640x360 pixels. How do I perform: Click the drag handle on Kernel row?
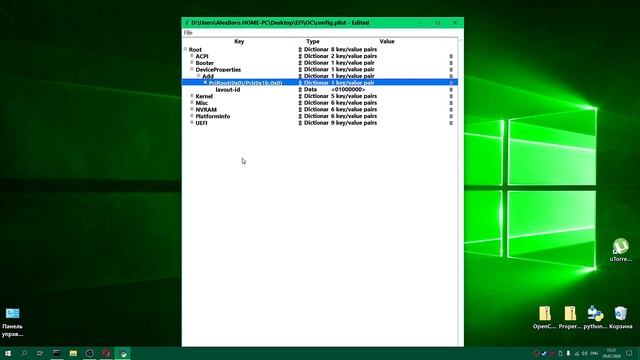(x=451, y=96)
